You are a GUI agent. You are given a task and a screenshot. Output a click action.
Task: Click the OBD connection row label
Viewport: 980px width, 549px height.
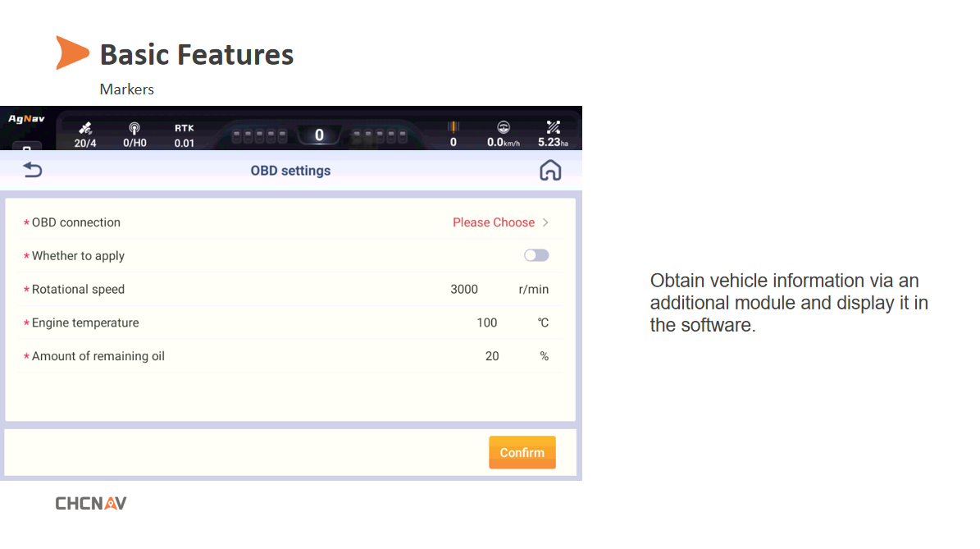pyautogui.click(x=75, y=222)
